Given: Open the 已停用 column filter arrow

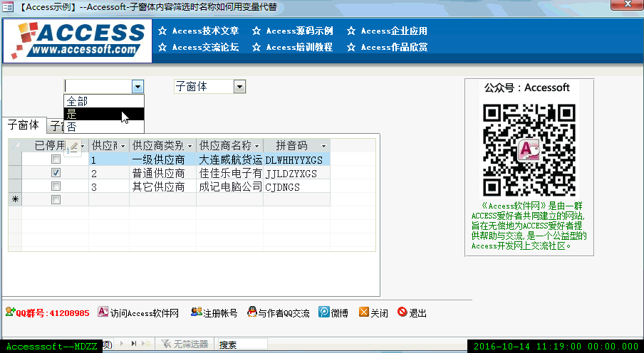Looking at the screenshot, I should [83, 146].
